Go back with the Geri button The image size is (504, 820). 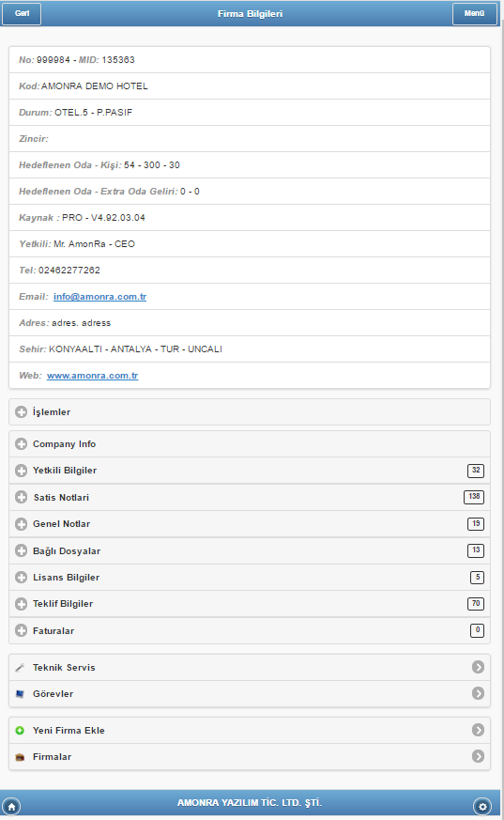tap(22, 13)
